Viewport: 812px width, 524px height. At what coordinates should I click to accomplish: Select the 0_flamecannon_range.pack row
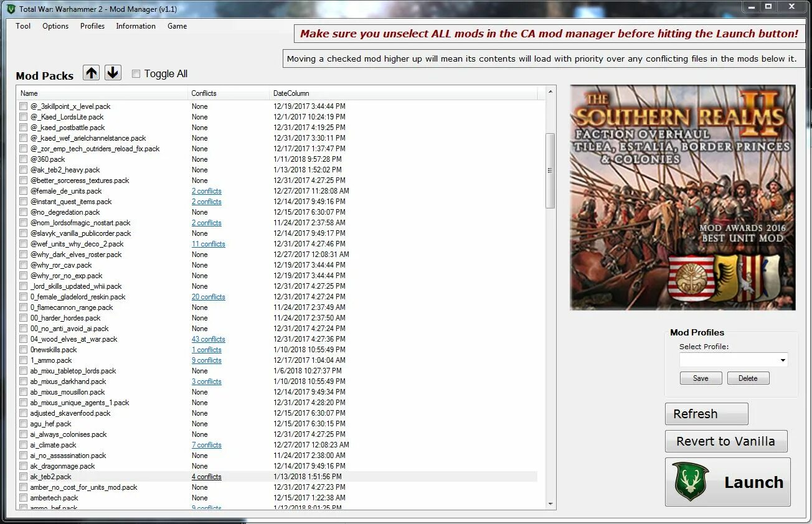pos(277,307)
